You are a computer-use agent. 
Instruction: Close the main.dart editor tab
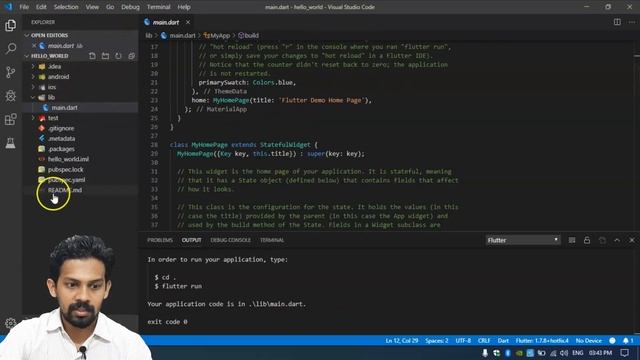[188, 22]
